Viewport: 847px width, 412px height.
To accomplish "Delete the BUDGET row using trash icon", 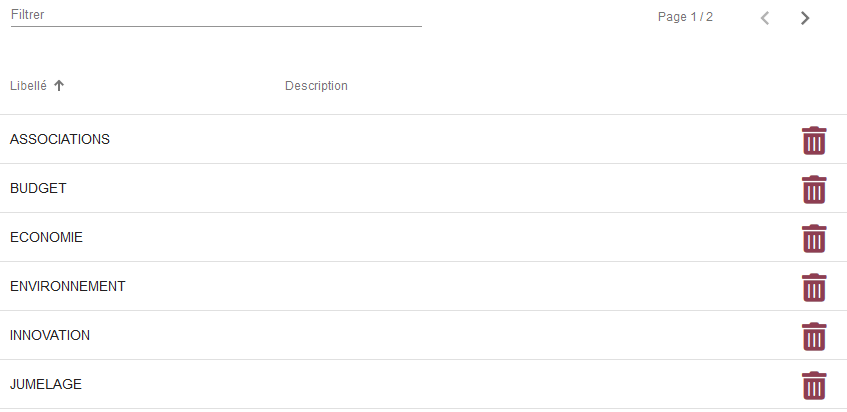I will tap(814, 190).
